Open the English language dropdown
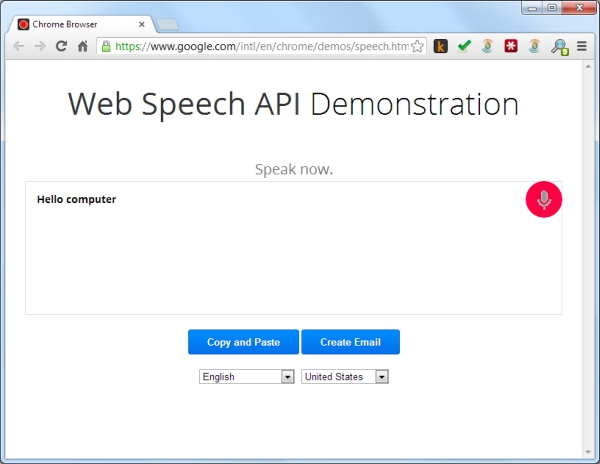This screenshot has width=600, height=464. (x=247, y=377)
